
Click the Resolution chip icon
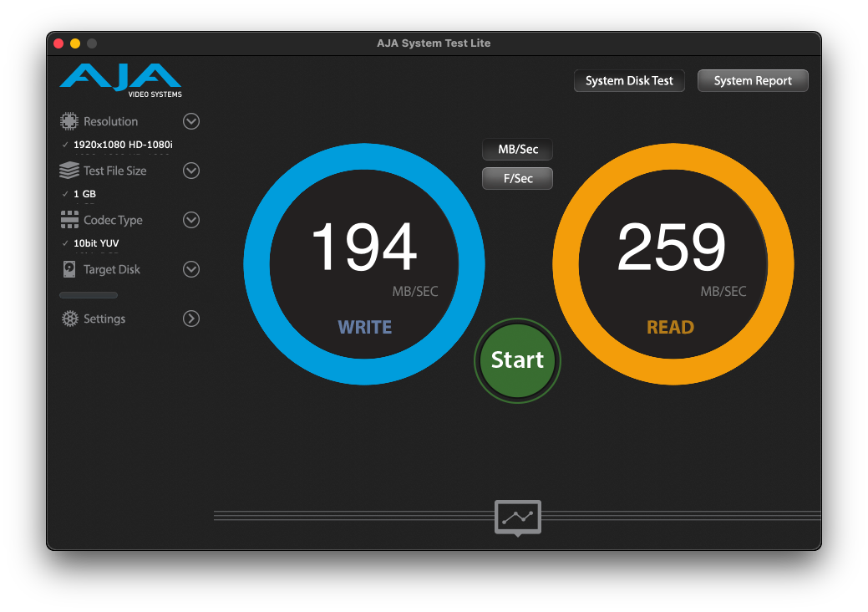point(69,121)
